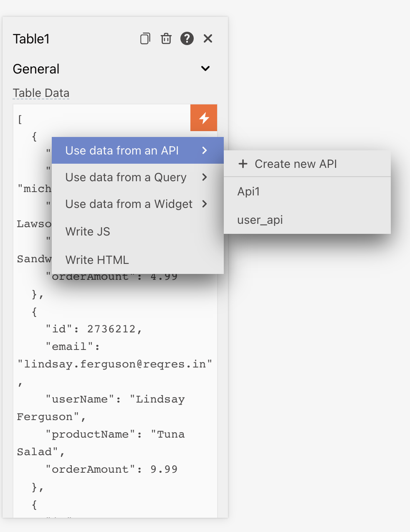Click the "id": 2736212 line

(x=94, y=329)
